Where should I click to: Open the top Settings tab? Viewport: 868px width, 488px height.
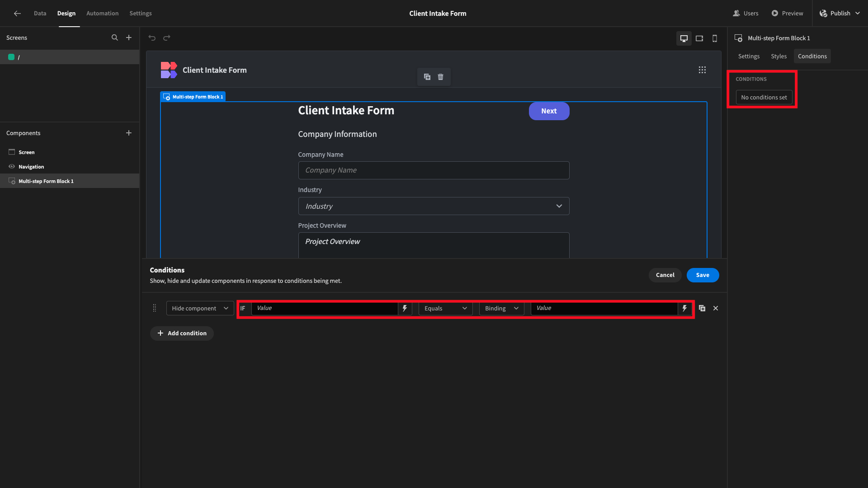pyautogui.click(x=141, y=14)
